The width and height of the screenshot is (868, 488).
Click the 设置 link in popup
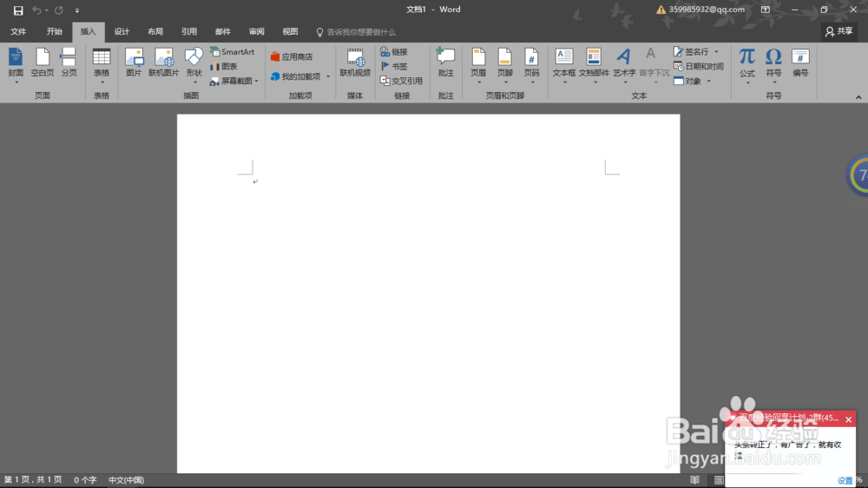click(x=845, y=480)
